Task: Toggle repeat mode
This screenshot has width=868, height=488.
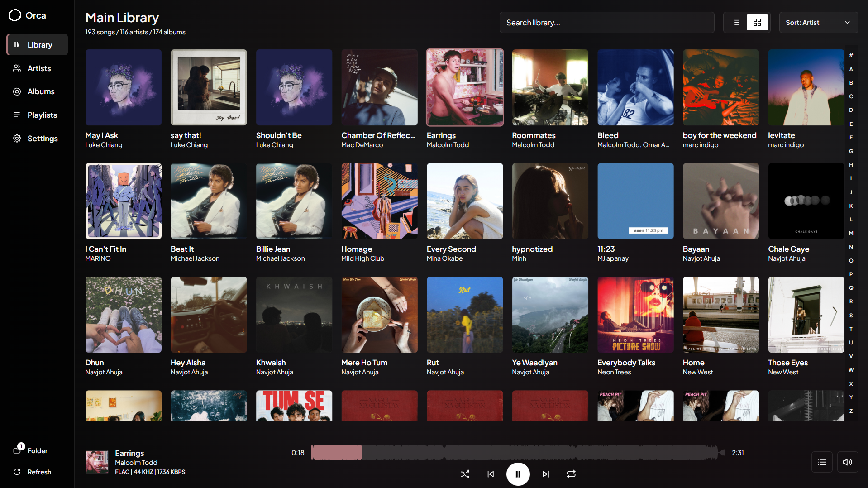Action: (571, 474)
